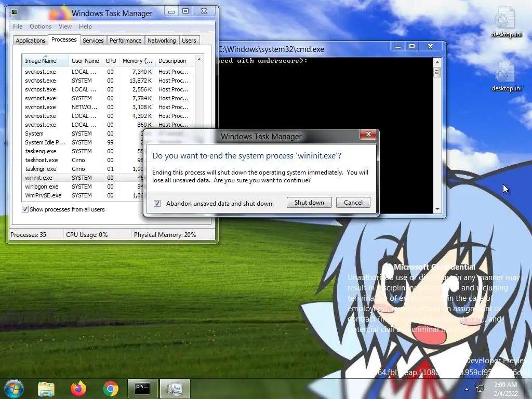Image resolution: width=532 pixels, height=399 pixels.
Task: Switch to cmd.exe taskbar button
Action: pyautogui.click(x=142, y=389)
